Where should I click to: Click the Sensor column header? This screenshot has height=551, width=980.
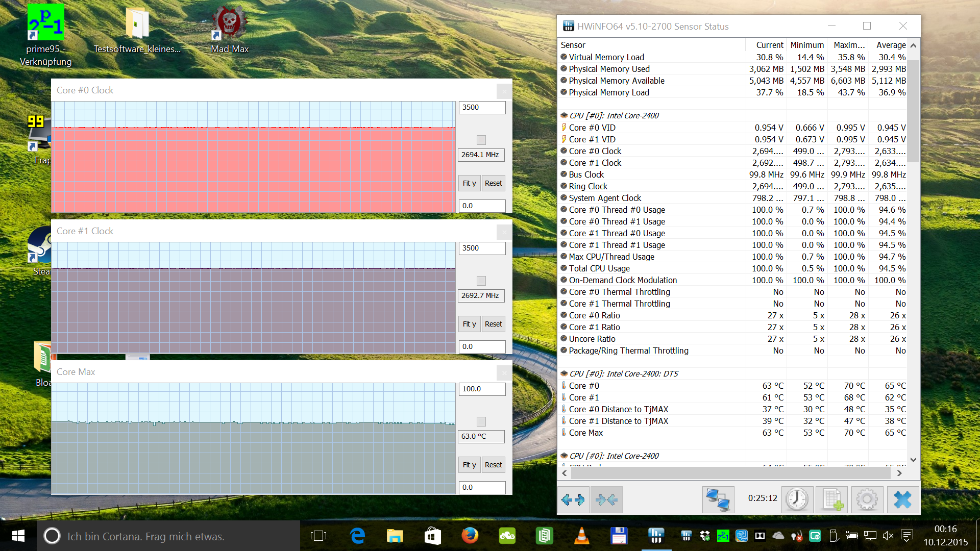573,45
